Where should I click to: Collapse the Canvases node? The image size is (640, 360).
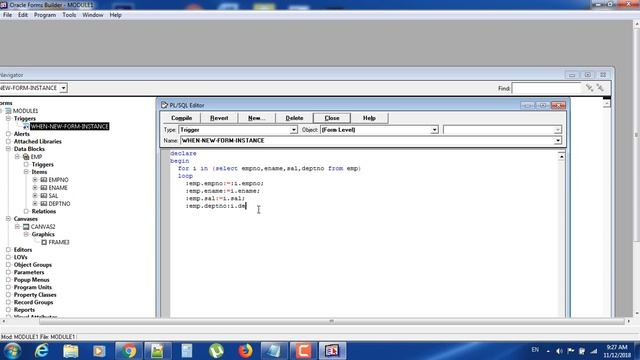click(8, 219)
